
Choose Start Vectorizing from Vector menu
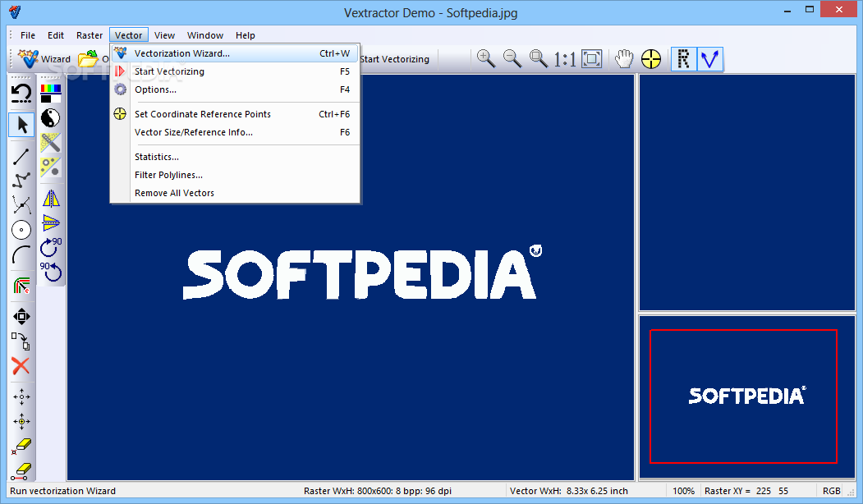(236, 71)
